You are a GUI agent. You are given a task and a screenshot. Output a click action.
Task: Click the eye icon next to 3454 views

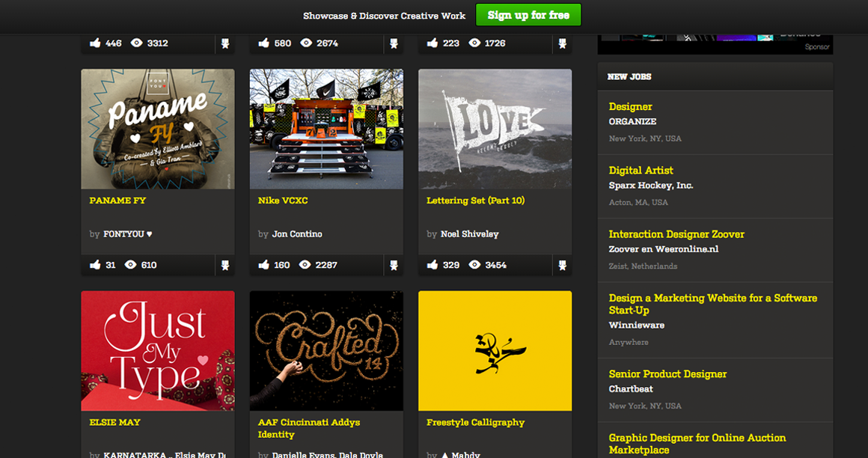tap(473, 264)
